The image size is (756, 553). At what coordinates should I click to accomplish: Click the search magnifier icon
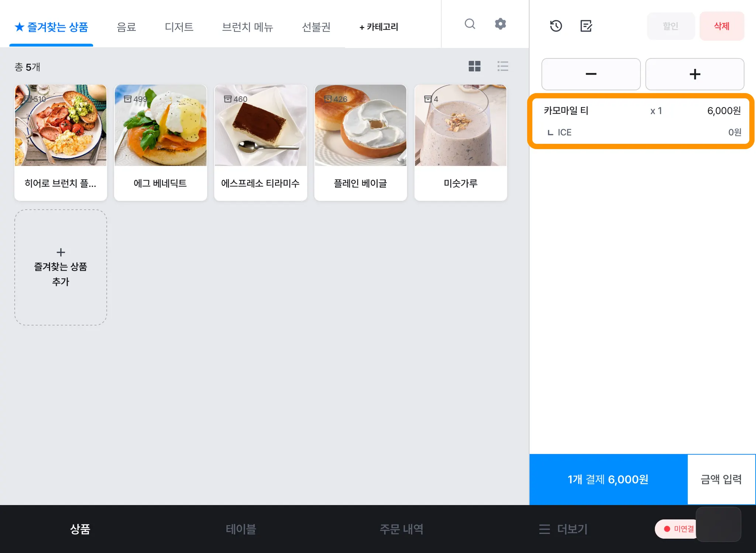470,24
